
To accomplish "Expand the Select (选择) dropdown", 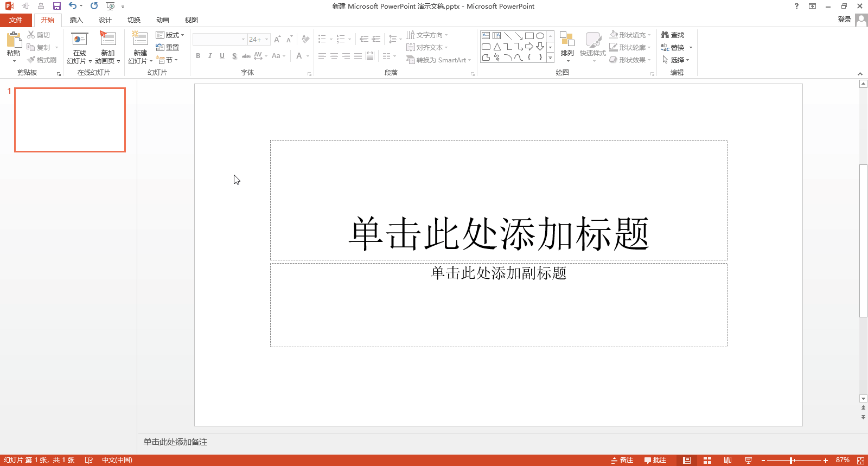I will click(x=676, y=60).
